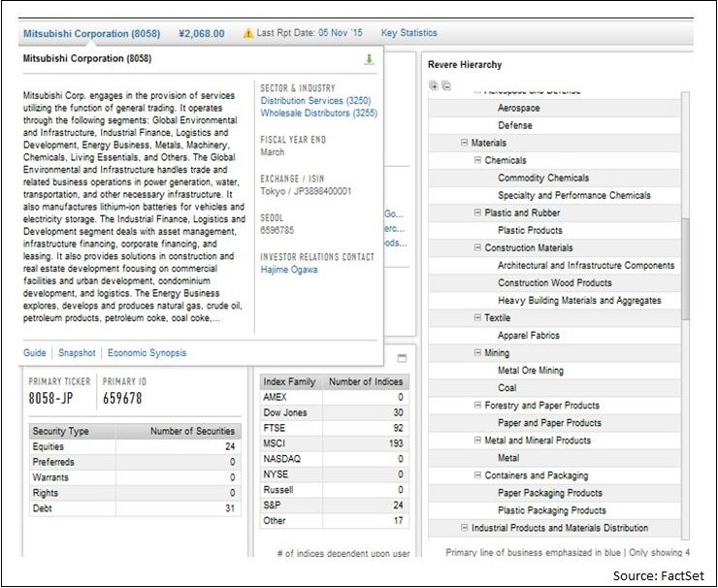Select Coal in the hierarchy
The image size is (718, 588).
click(x=555, y=387)
